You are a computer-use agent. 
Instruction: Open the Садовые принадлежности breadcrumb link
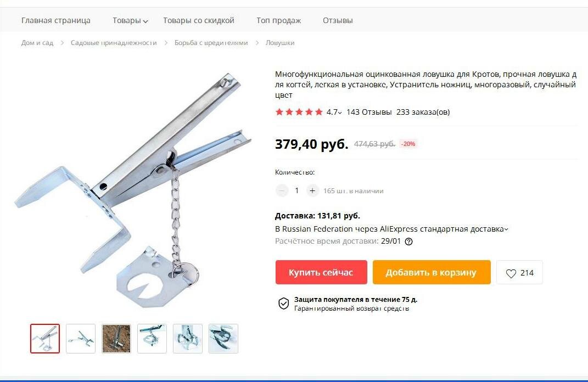point(114,43)
